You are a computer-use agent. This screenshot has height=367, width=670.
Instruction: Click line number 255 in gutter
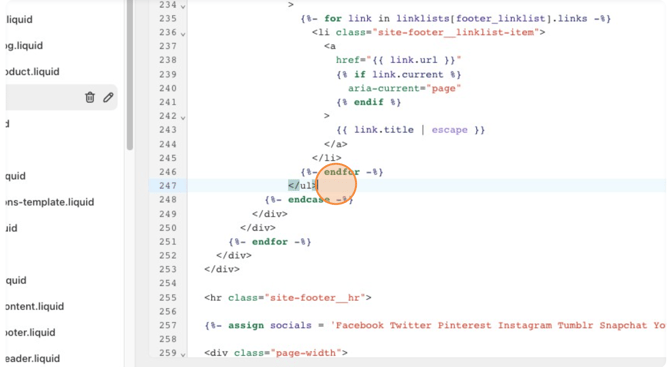pyautogui.click(x=168, y=297)
